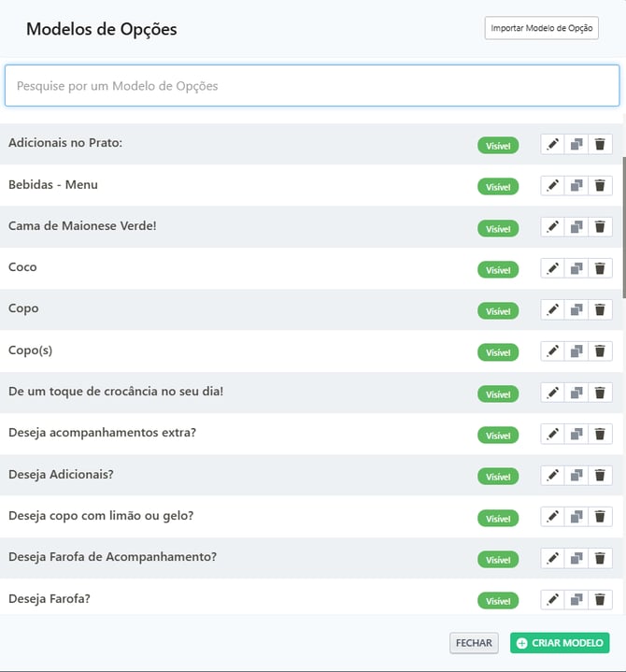Toggle Visível badge for Deseja Farofa de Acompanhamento
Viewport: 626px width, 672px height.
(498, 559)
